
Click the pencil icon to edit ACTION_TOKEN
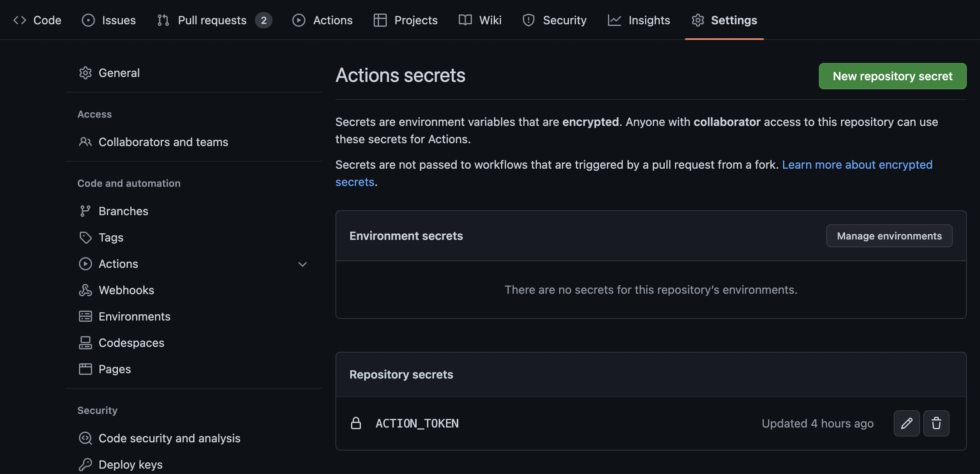[x=906, y=423]
